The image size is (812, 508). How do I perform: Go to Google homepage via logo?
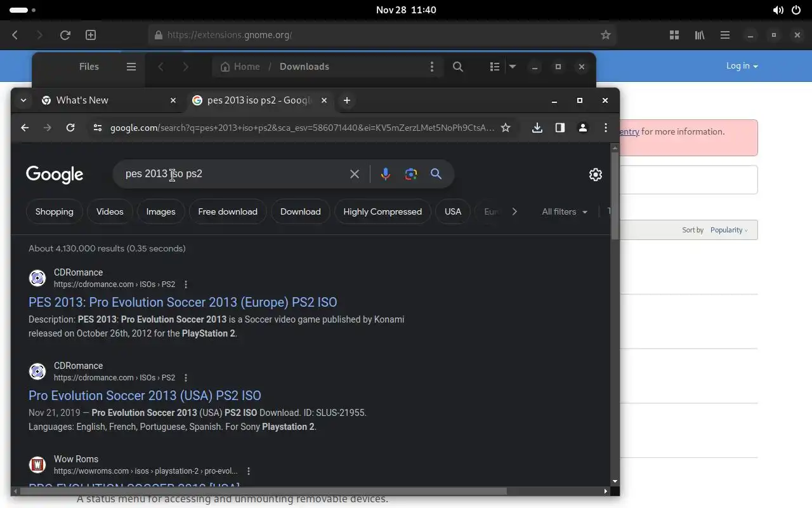point(55,175)
